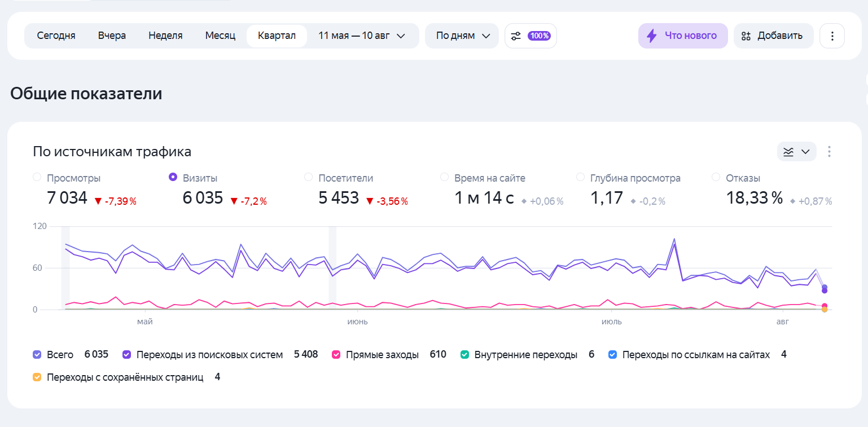868x427 pixels.
Task: Click the lightning bolt in Что нового
Action: pyautogui.click(x=652, y=36)
